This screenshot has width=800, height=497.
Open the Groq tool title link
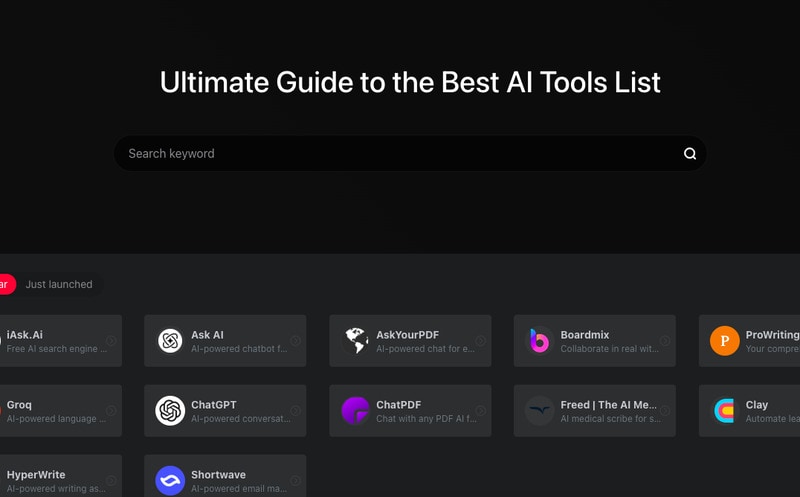[19, 405]
